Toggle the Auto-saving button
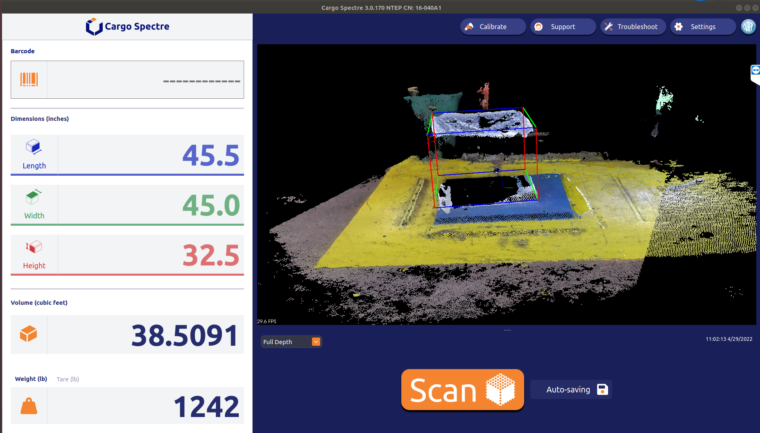Viewport: 760px width, 433px height. point(571,389)
